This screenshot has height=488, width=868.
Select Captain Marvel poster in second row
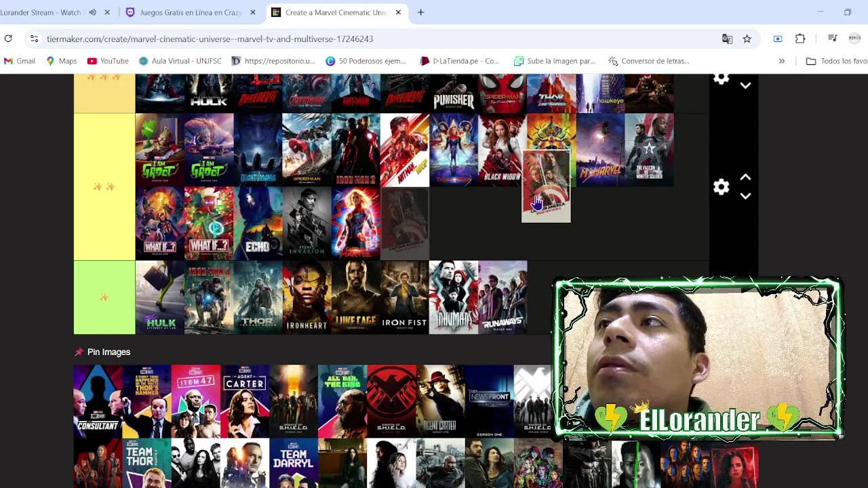[356, 224]
